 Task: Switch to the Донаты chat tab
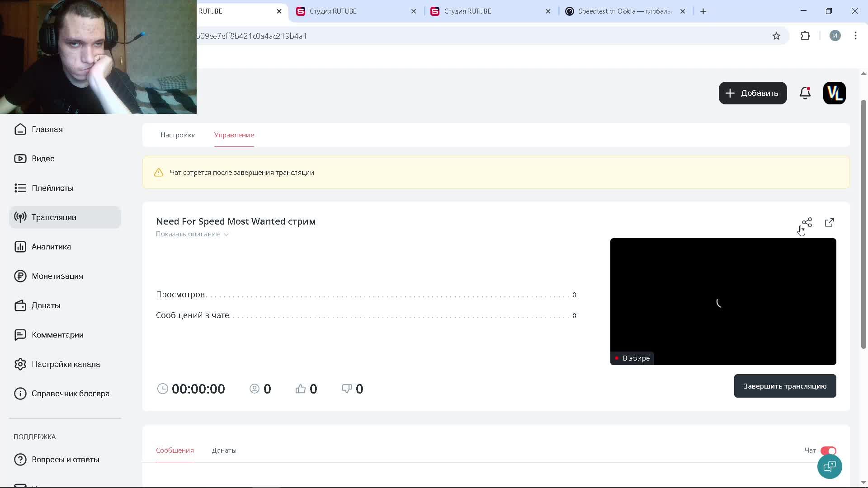[x=224, y=450]
